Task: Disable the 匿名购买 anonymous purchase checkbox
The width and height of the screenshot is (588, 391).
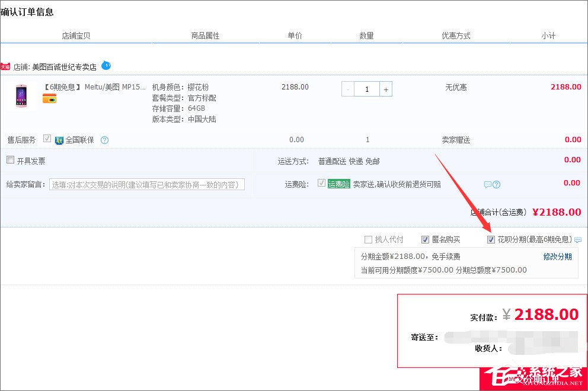Action: [426, 239]
